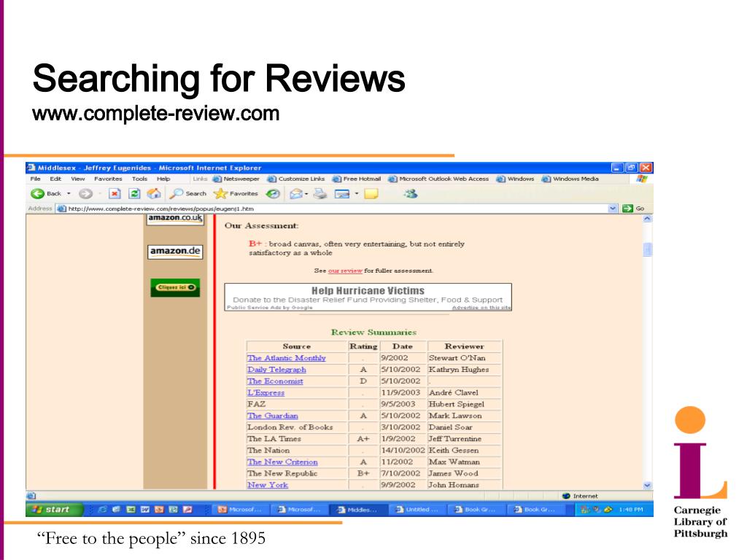Open The Guardian review link
Viewport: 747px width, 560px height.
pyautogui.click(x=273, y=416)
